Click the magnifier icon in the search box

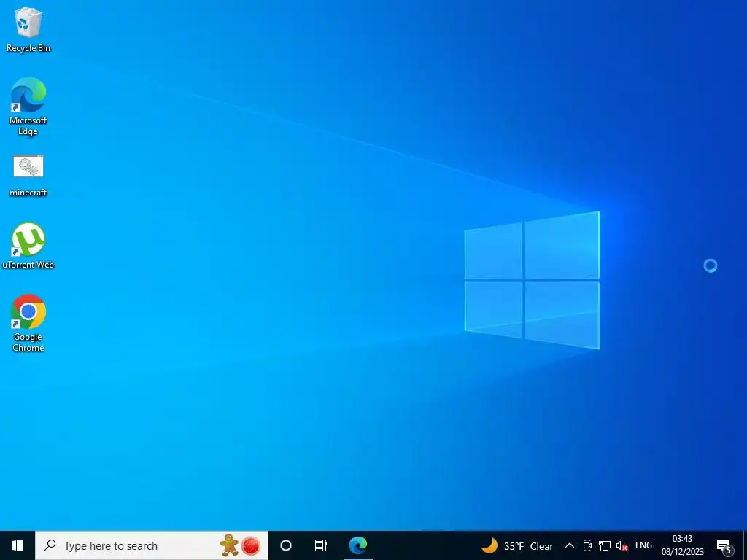point(50,545)
